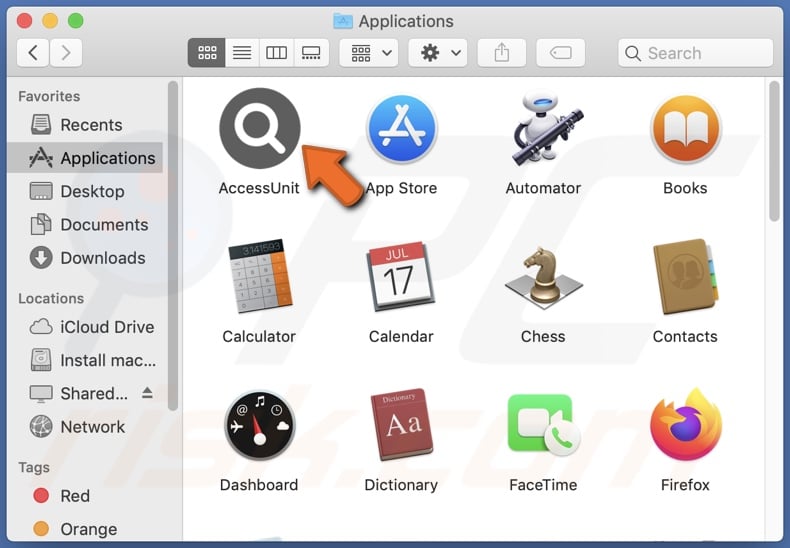Open Documents in the sidebar
790x548 pixels.
(x=86, y=225)
